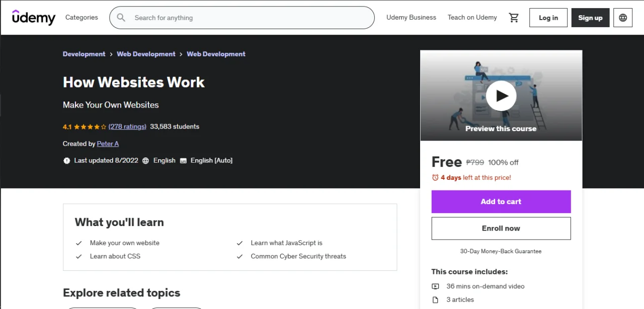644x309 pixels.
Task: Open the language globe button
Action: [623, 18]
